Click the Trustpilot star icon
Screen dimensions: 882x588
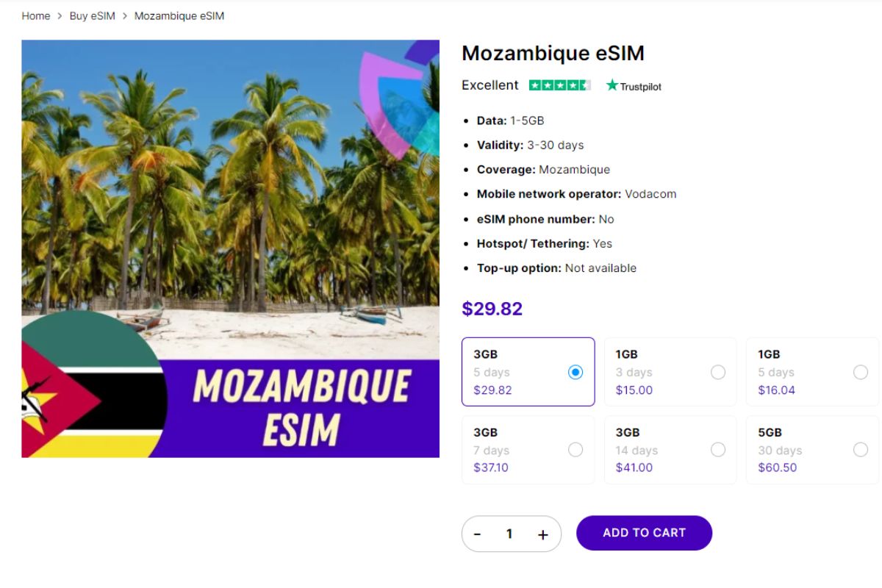point(611,85)
